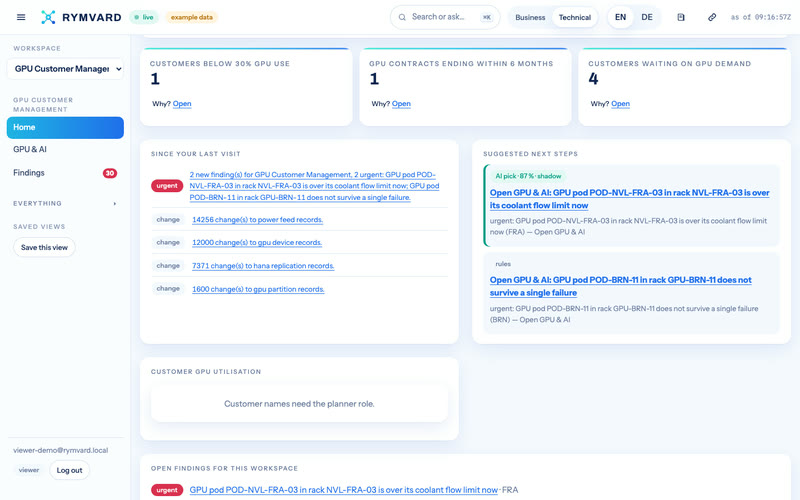Click the viewer role badge
Screen dimensions: 800x500
(x=29, y=470)
